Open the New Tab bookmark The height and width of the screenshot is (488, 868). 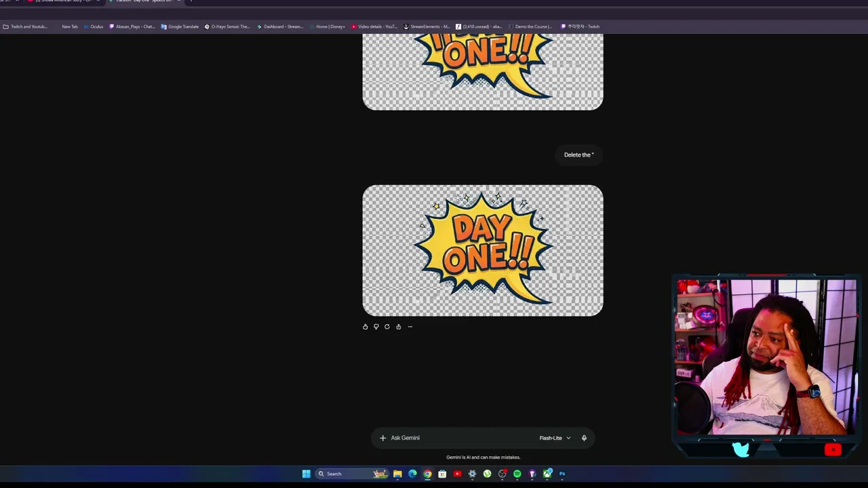(x=70, y=26)
